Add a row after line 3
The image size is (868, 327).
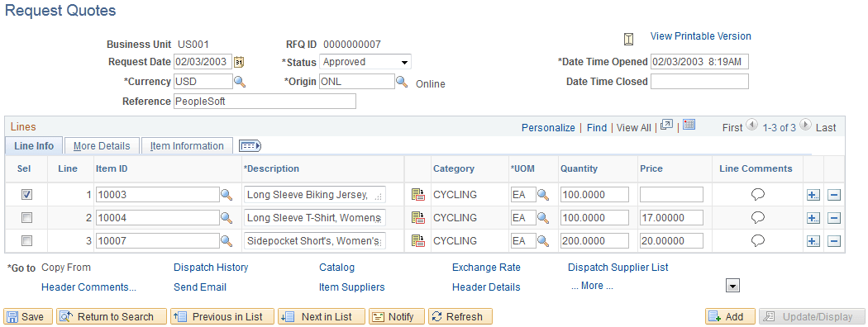pos(813,241)
